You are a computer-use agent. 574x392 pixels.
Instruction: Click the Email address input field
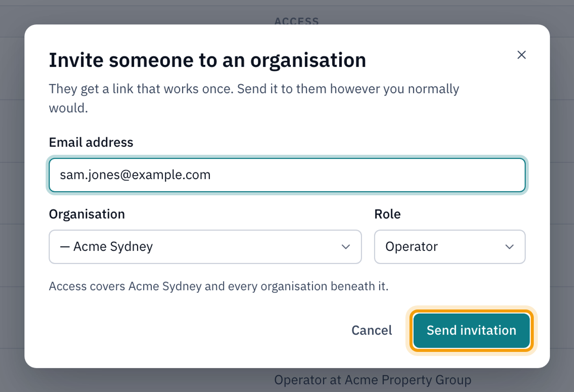click(287, 175)
